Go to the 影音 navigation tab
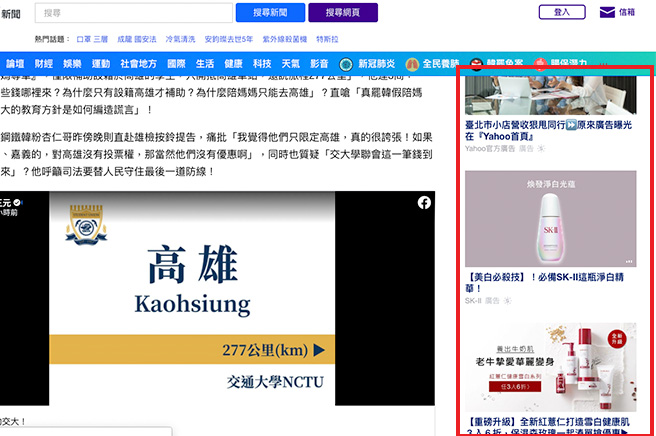The width and height of the screenshot is (656, 436). (318, 62)
